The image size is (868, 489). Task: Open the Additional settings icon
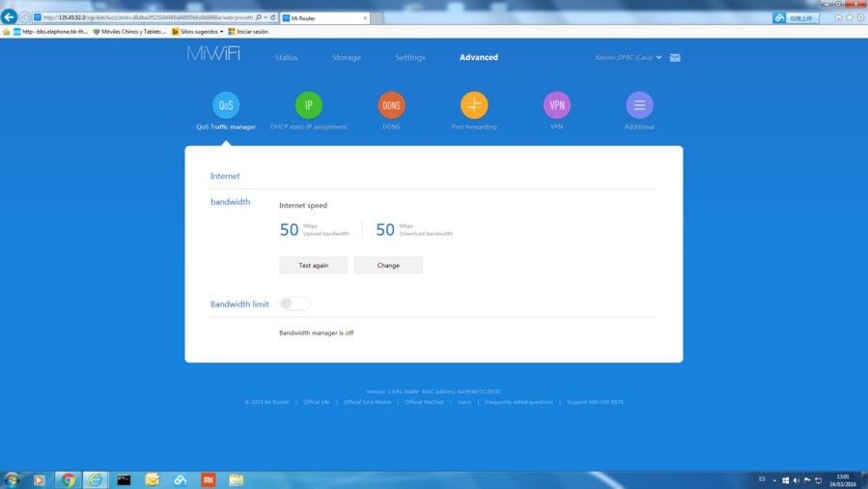point(639,105)
